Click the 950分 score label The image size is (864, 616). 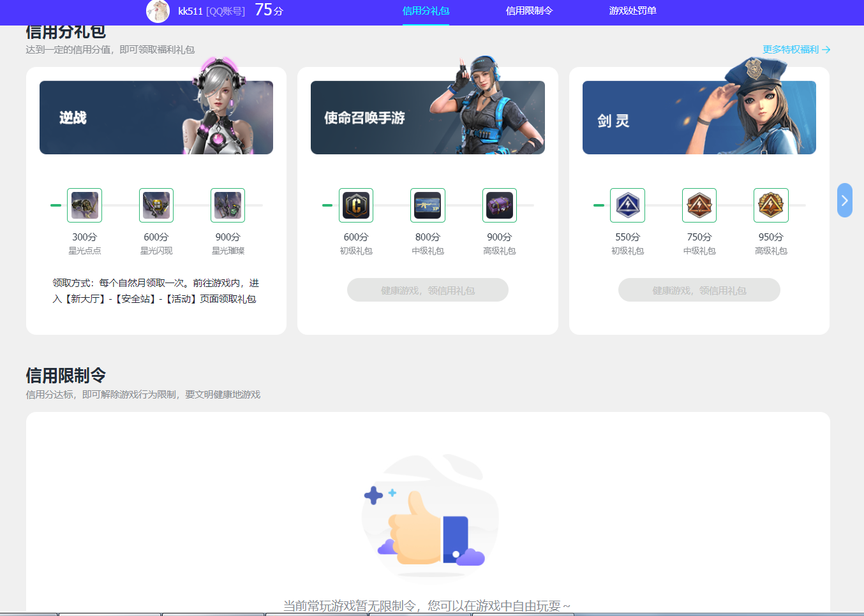pyautogui.click(x=771, y=237)
